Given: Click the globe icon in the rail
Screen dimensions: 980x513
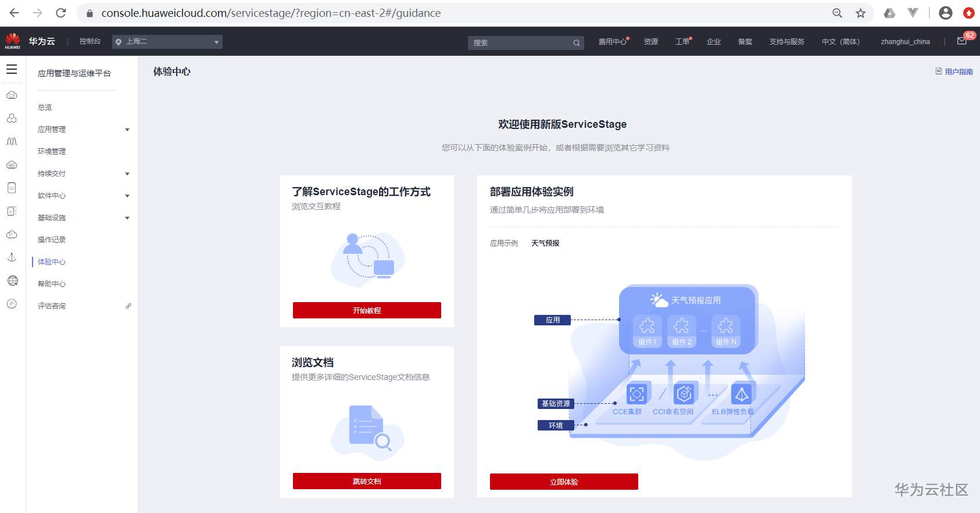Looking at the screenshot, I should [x=12, y=281].
